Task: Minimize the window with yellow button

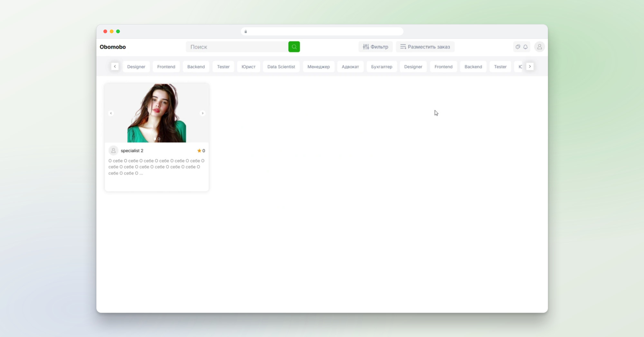Action: (111, 32)
